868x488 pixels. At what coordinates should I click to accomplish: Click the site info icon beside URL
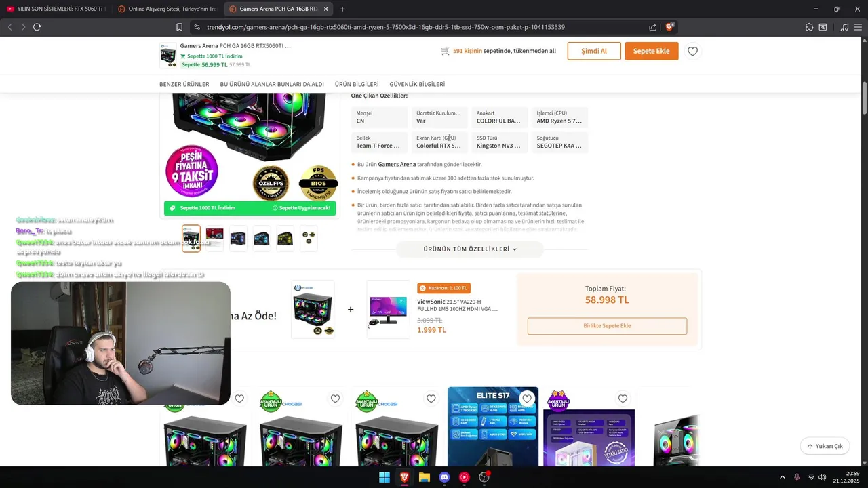[x=197, y=27]
